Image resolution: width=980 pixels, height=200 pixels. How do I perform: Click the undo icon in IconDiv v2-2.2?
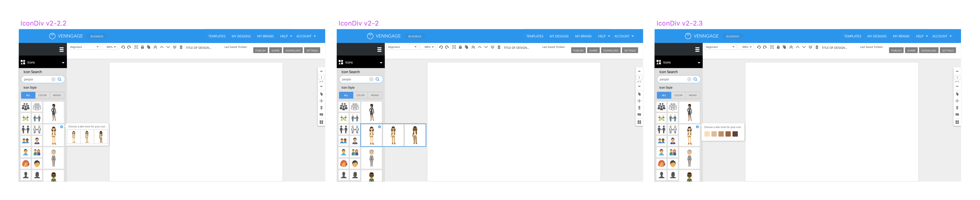123,47
